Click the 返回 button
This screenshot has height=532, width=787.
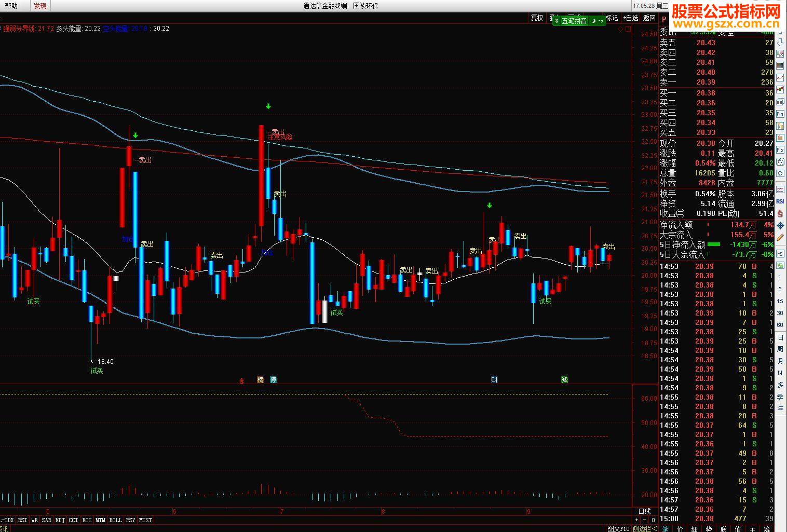(x=649, y=18)
